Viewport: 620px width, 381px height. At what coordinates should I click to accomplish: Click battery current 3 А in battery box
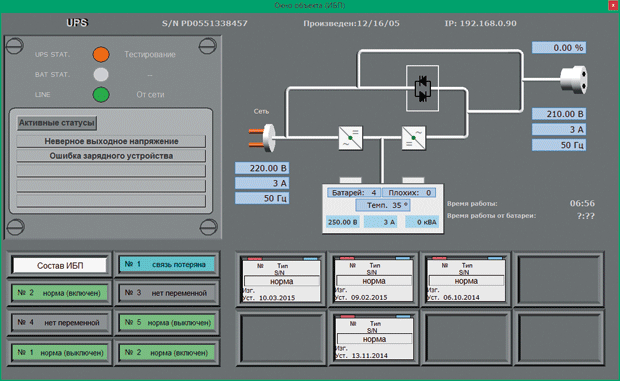(x=380, y=222)
